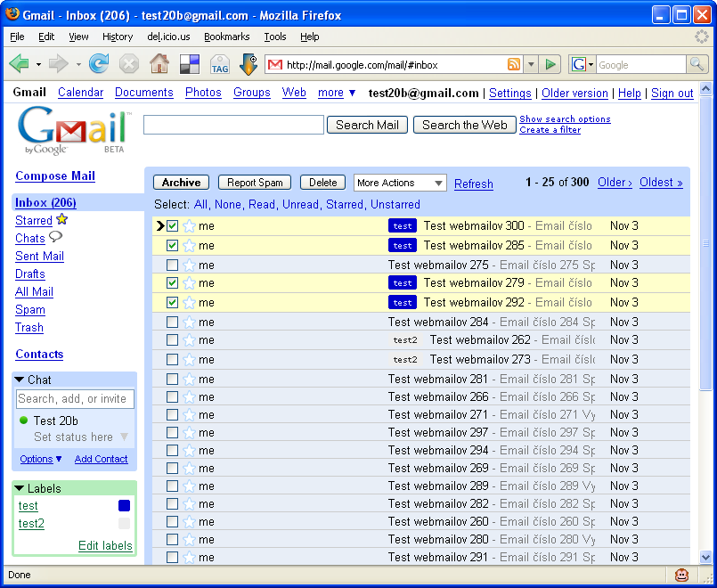
Task: Click the Report Spam button
Action: click(255, 183)
